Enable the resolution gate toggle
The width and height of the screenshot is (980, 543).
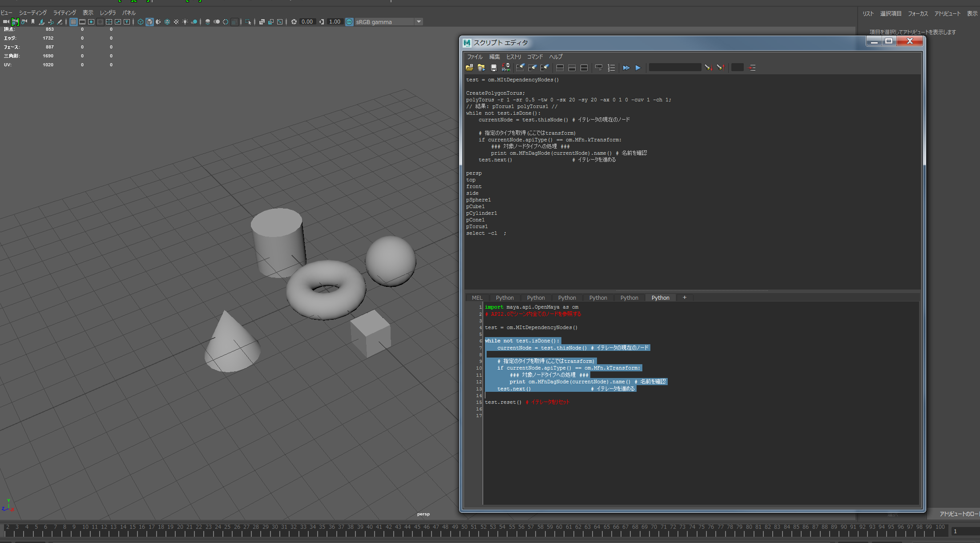click(91, 22)
